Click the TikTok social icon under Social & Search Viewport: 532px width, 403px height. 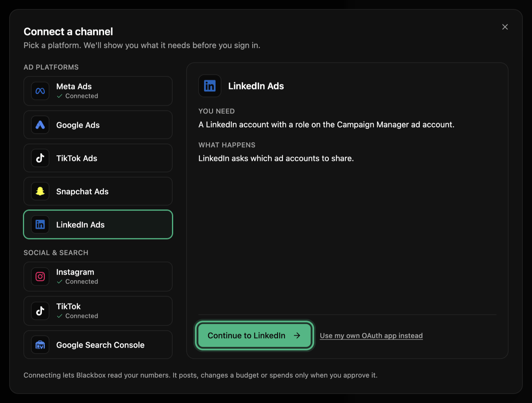coord(40,311)
